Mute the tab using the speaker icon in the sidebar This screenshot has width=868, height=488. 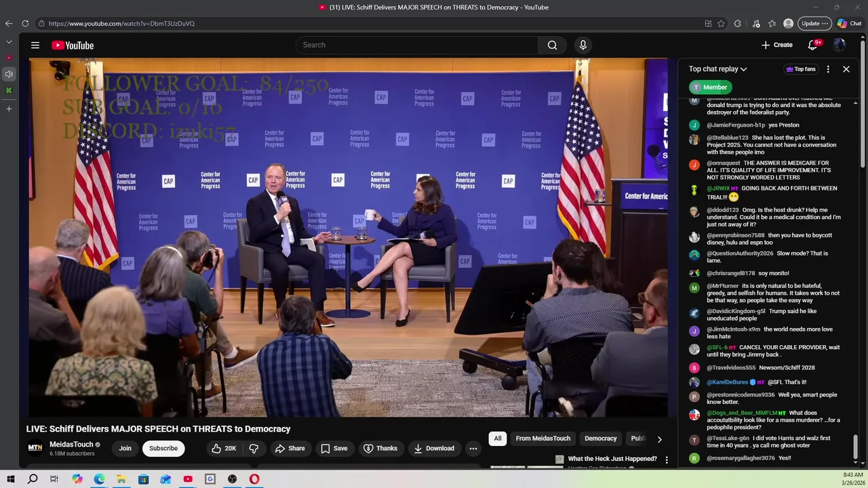tap(9, 75)
